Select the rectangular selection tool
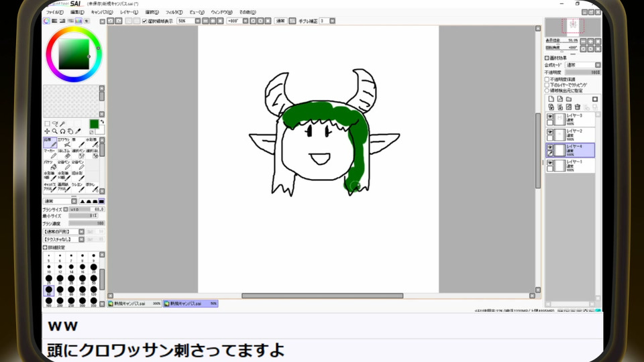Viewport: 644px width, 362px height. (47, 124)
